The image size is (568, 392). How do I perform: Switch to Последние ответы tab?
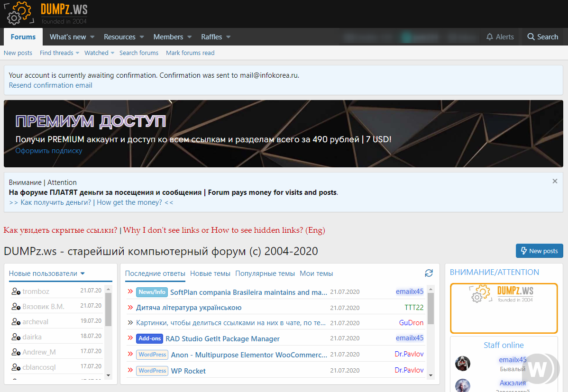[155, 273]
